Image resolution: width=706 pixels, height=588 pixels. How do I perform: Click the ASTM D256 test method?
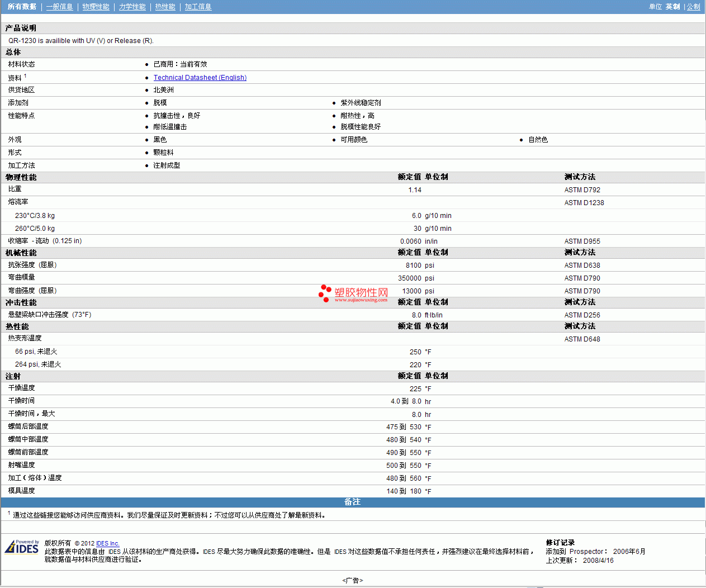[582, 315]
